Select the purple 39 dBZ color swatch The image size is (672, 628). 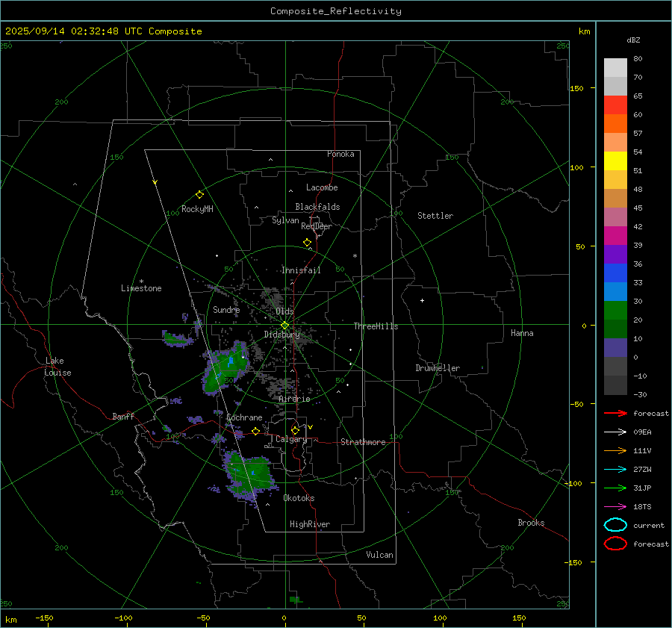pyautogui.click(x=615, y=254)
